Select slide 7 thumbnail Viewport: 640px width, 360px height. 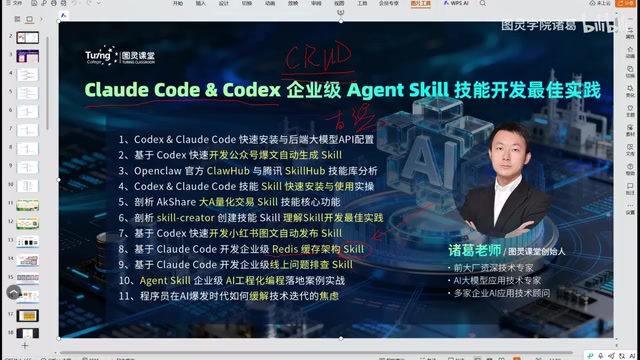[x=28, y=130]
